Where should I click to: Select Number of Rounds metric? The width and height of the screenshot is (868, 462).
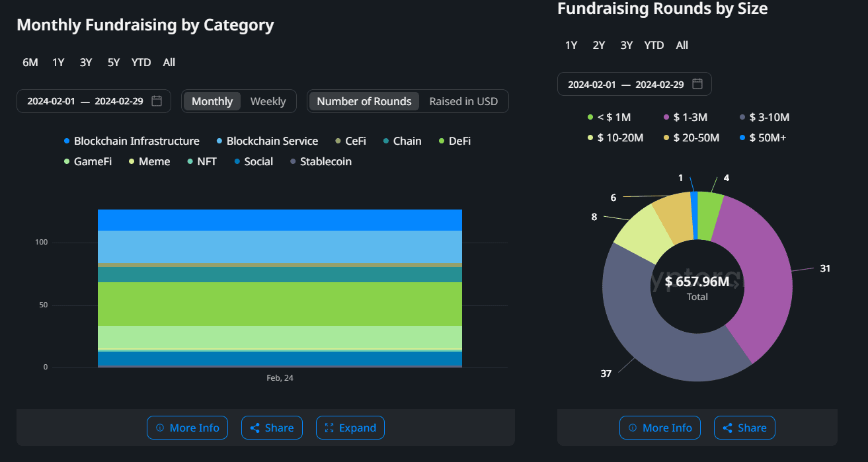coord(364,101)
